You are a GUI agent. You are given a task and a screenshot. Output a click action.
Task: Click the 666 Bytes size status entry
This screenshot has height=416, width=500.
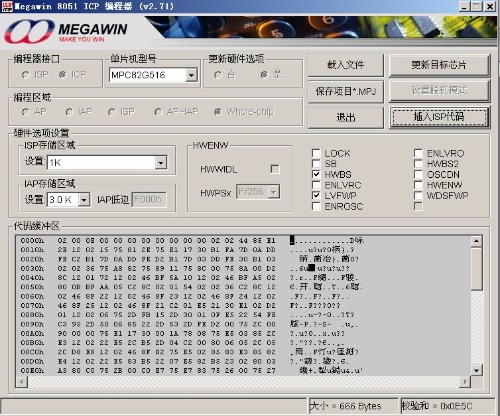[353, 406]
